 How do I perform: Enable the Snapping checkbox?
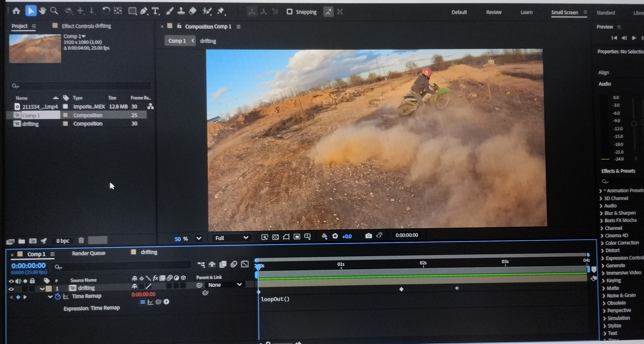[289, 12]
